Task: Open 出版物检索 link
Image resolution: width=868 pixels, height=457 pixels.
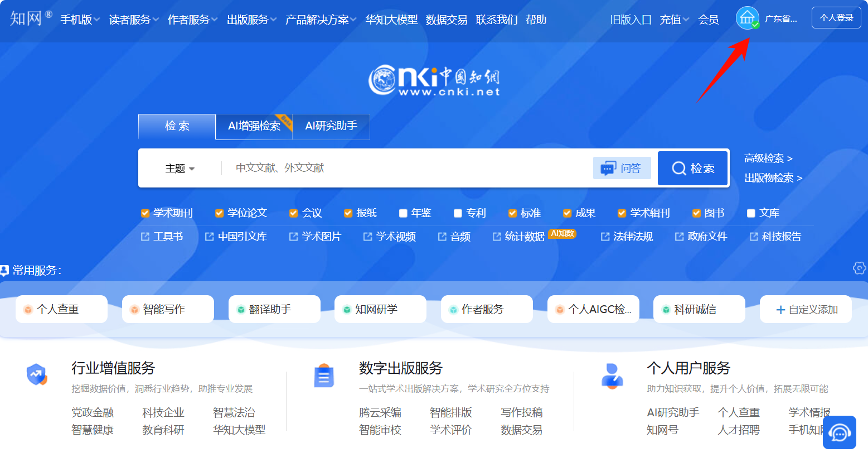Action: tap(773, 178)
